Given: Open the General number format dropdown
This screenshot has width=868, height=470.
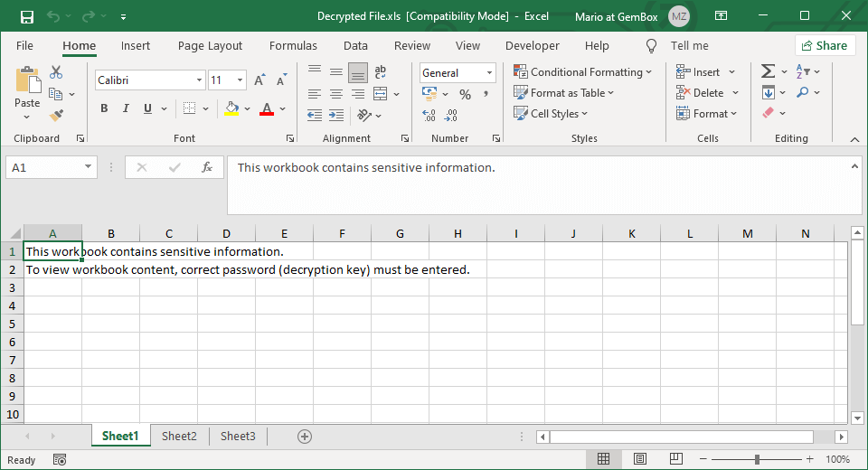Looking at the screenshot, I should [x=489, y=73].
